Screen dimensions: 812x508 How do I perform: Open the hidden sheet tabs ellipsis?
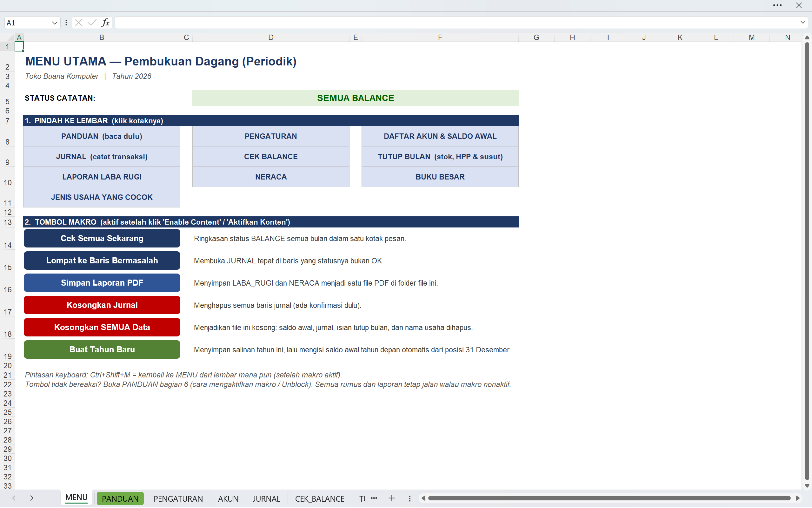(374, 498)
